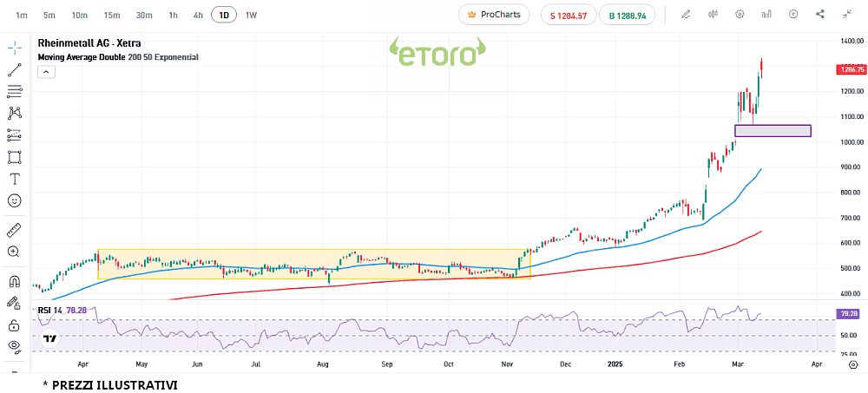Viewport: 868px width, 393px height.
Task: Select the text annotation tool
Action: [15, 179]
